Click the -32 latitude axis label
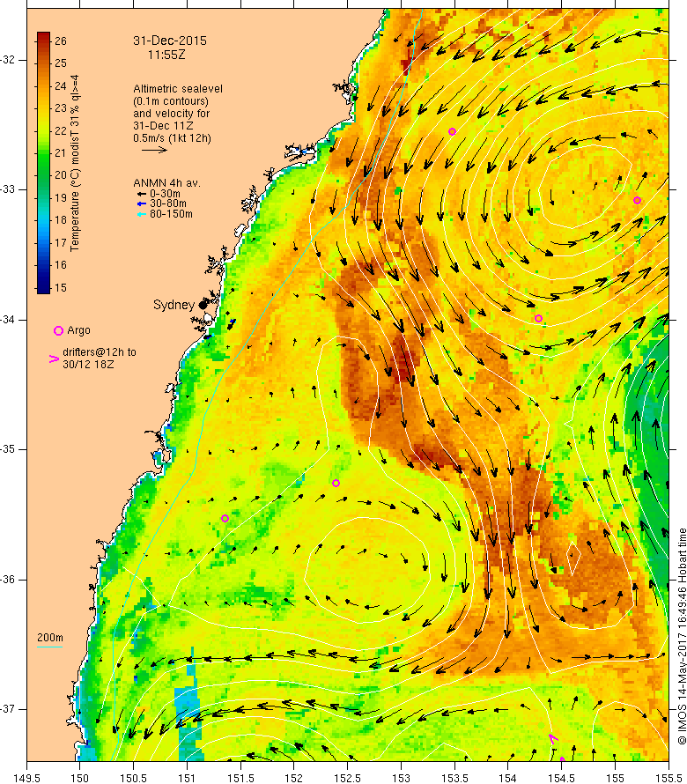687x784 pixels. (x=8, y=60)
